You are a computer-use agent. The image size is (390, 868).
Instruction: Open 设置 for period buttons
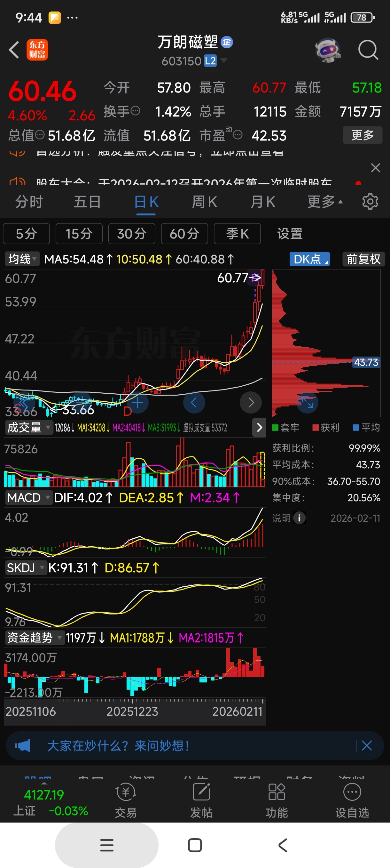(x=290, y=234)
